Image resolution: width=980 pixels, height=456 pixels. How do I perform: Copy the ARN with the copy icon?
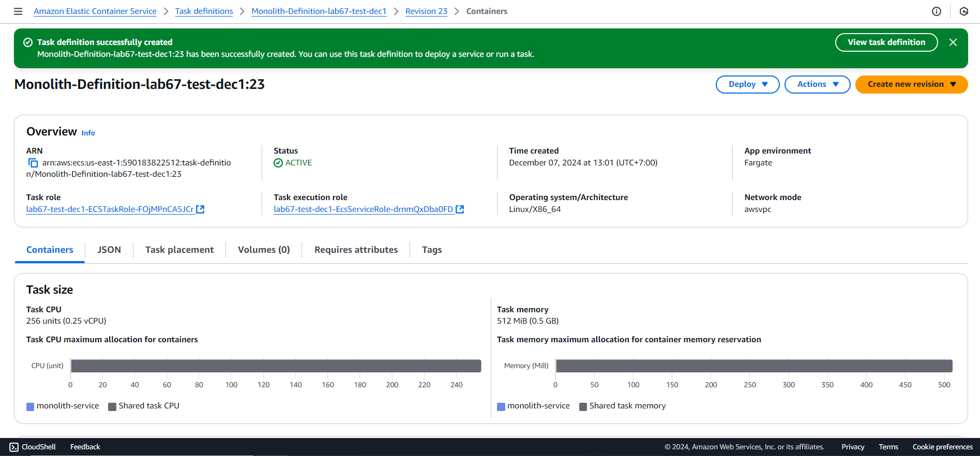point(33,163)
